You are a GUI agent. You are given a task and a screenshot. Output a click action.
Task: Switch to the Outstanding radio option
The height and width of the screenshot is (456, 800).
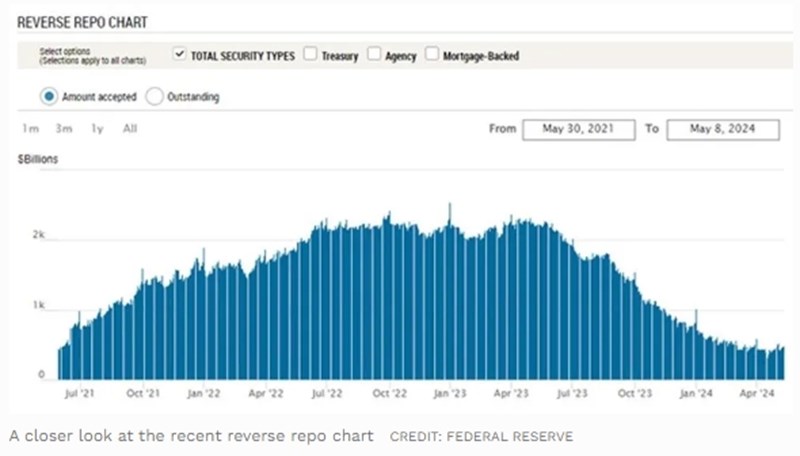(x=154, y=97)
